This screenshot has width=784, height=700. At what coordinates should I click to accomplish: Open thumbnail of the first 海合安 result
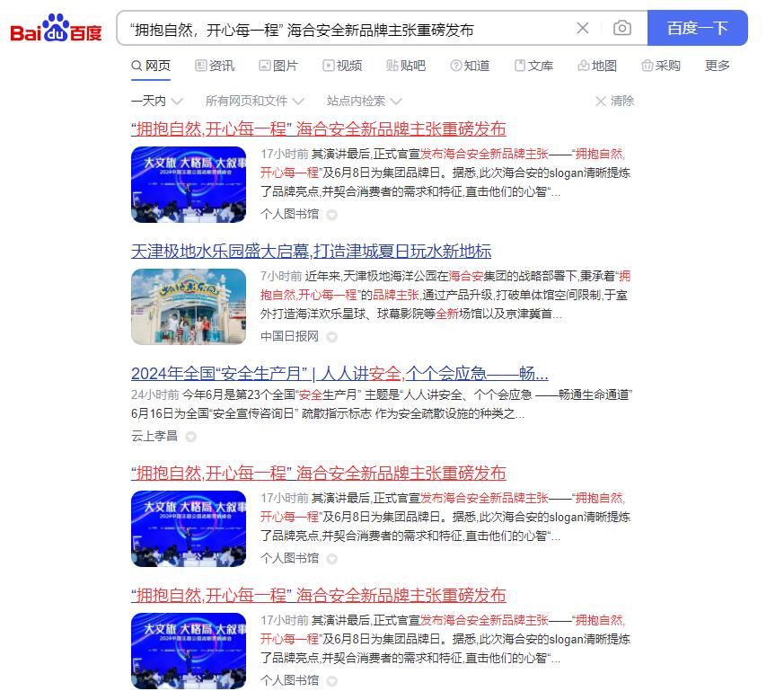189,184
